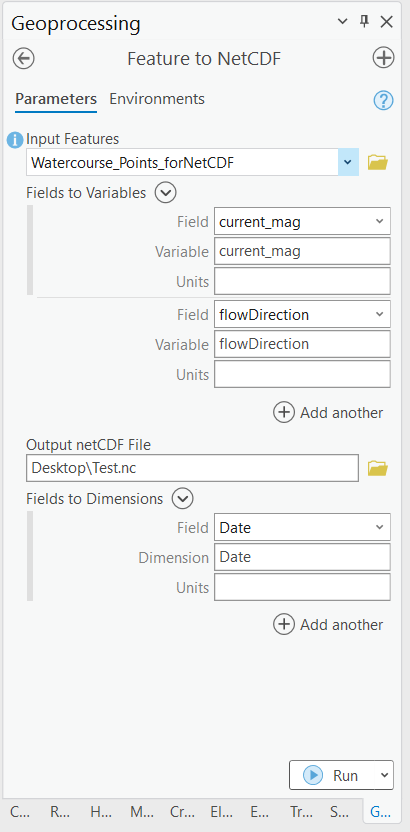410x832 pixels.
Task: Open Geoprocessing pane options menu arrow
Action: tap(343, 21)
